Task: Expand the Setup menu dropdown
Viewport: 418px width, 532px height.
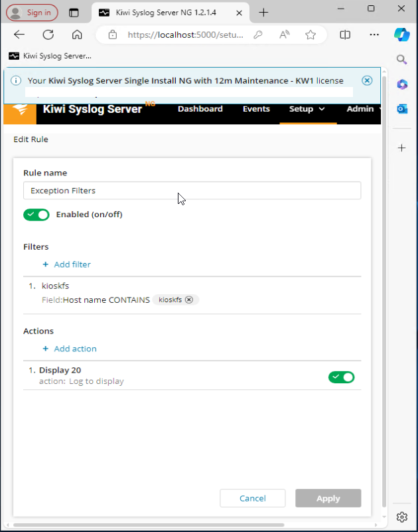Action: 307,109
